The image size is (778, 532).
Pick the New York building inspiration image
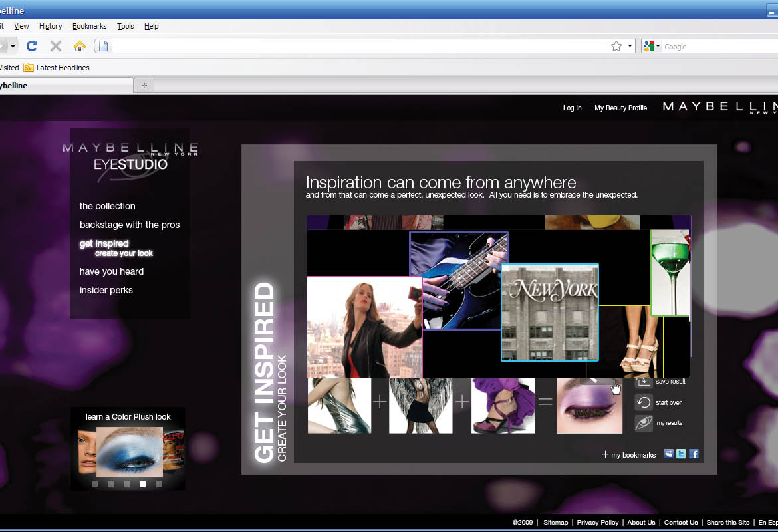[x=550, y=313]
